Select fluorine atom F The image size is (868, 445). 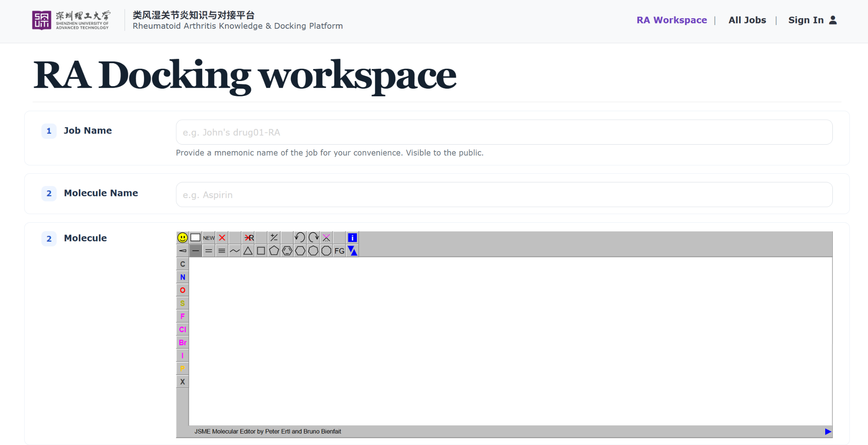(183, 316)
